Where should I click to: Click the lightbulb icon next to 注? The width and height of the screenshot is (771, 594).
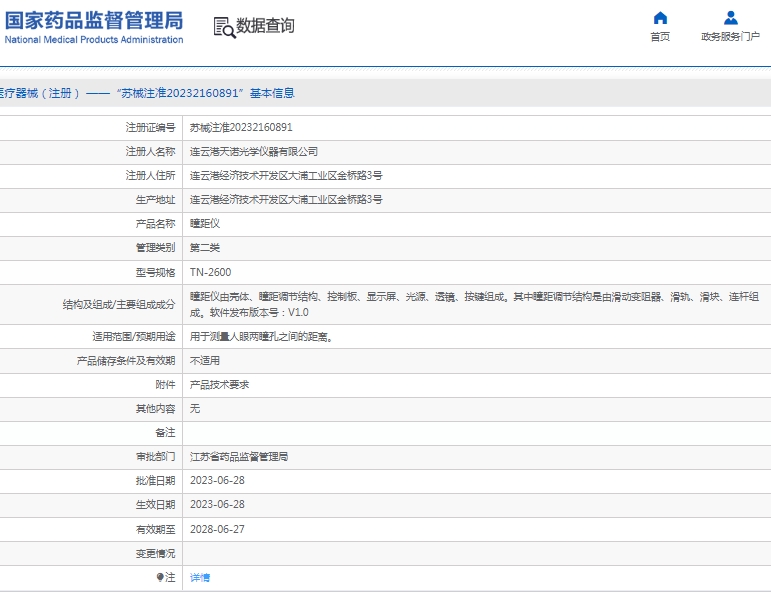click(160, 577)
